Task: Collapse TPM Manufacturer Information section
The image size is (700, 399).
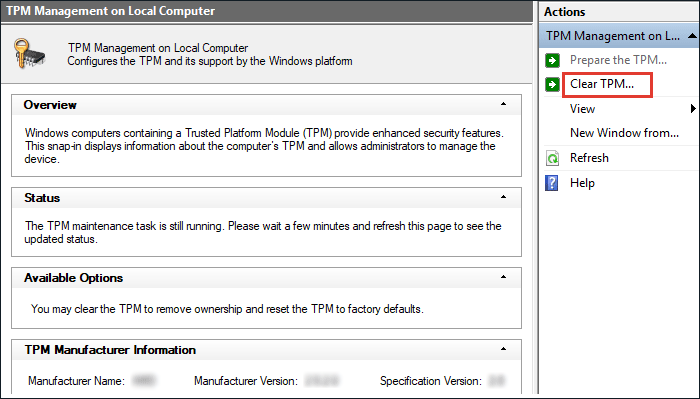Action: 504,349
